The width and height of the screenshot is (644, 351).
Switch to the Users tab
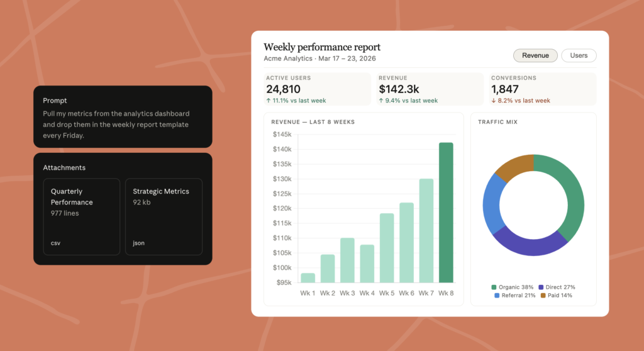(x=579, y=55)
